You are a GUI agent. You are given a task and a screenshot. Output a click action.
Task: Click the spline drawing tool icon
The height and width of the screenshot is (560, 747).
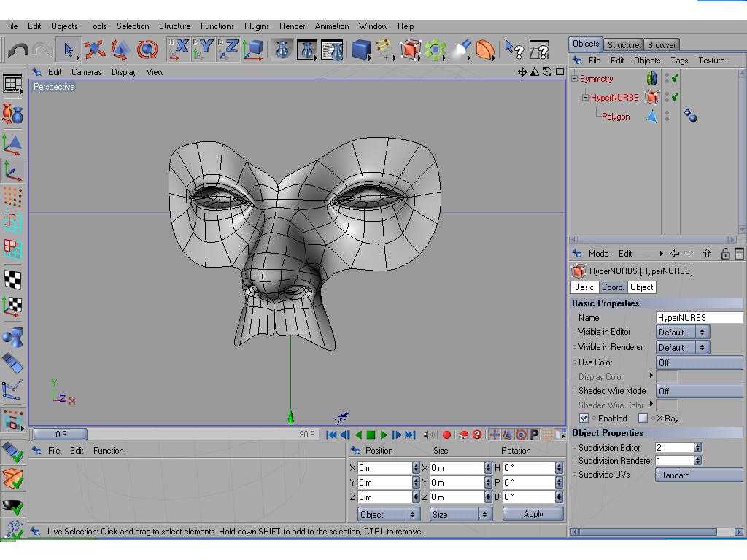click(x=384, y=50)
